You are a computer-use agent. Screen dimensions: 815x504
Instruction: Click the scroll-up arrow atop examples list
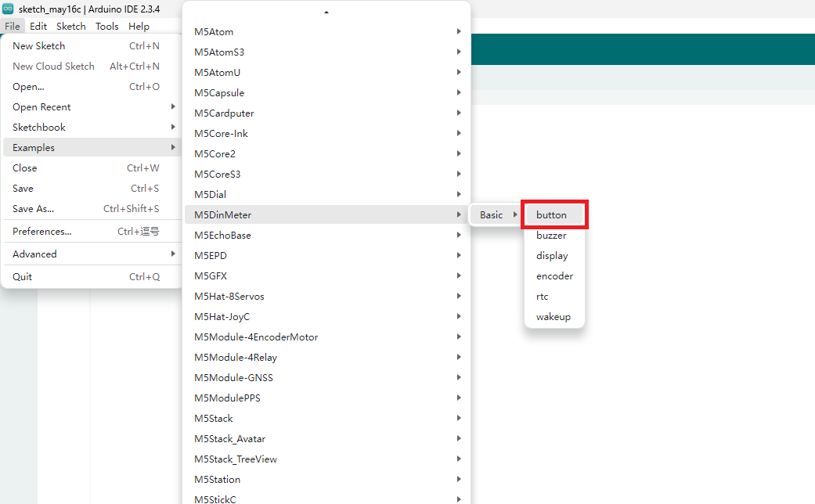326,12
